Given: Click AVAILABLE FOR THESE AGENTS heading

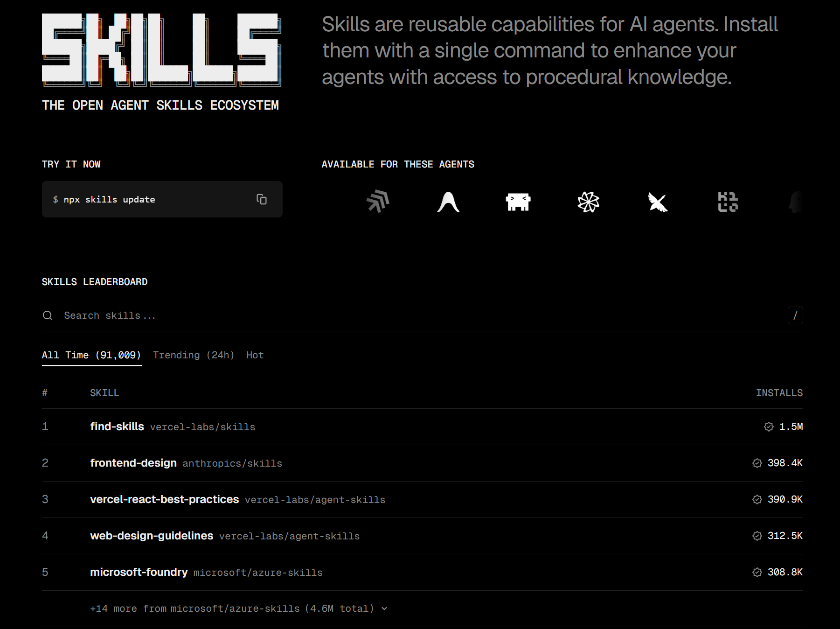Looking at the screenshot, I should [x=398, y=164].
